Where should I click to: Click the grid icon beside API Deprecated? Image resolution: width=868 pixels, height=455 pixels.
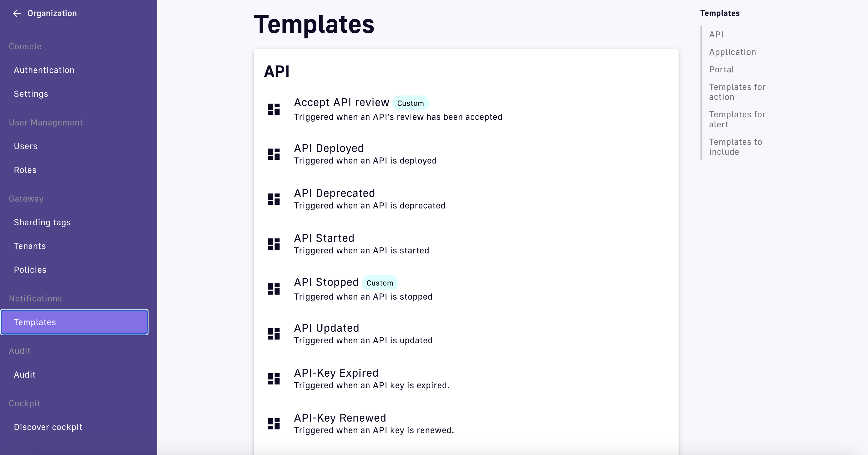(274, 199)
